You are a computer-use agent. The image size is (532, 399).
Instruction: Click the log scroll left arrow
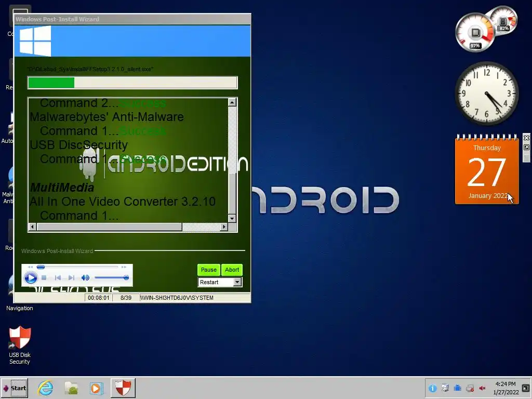click(x=33, y=227)
